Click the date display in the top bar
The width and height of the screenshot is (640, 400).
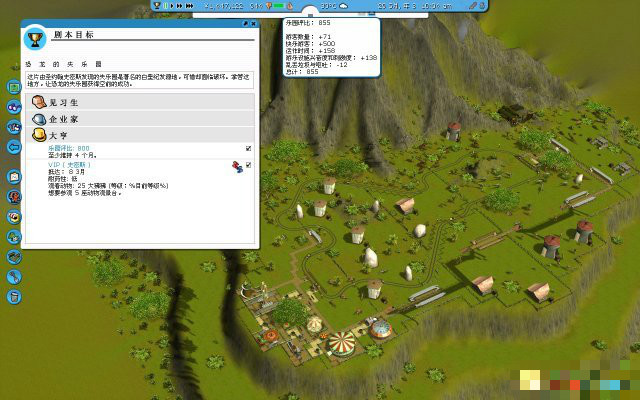(x=397, y=6)
